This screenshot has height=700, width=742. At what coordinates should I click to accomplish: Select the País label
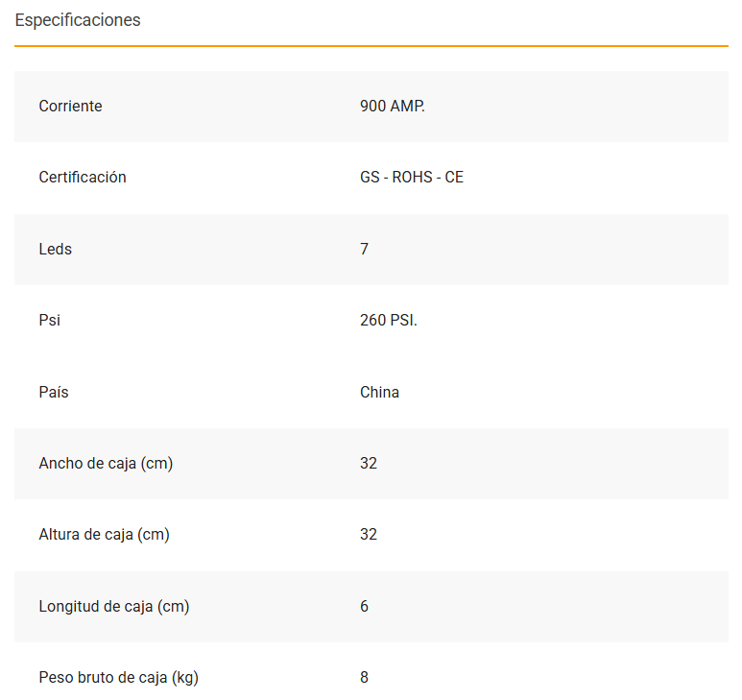coord(54,393)
